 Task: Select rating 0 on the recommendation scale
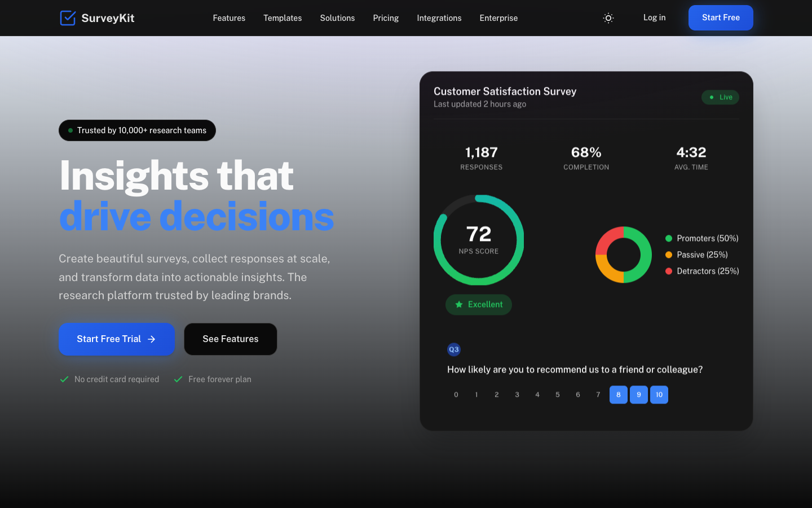click(456, 395)
